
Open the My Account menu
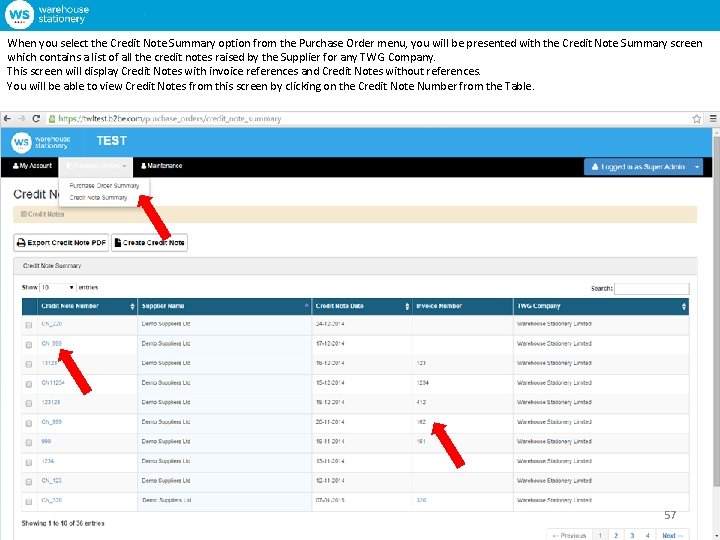tap(30, 166)
